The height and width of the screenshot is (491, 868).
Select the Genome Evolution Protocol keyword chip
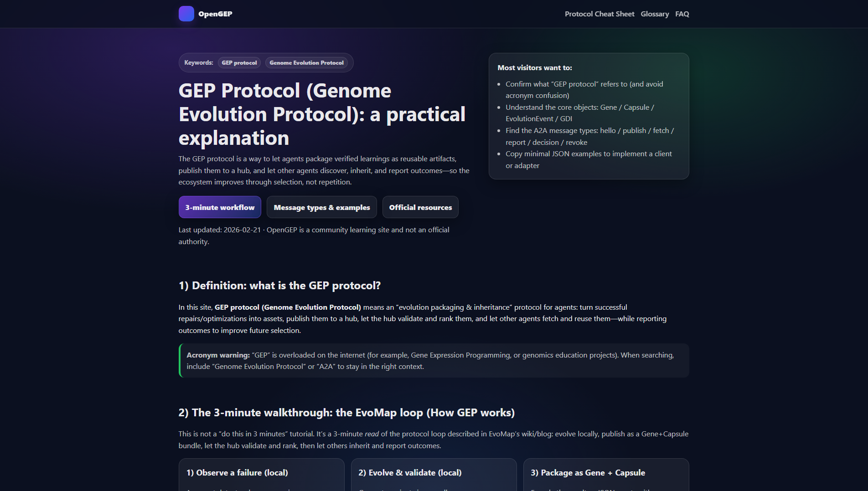306,63
